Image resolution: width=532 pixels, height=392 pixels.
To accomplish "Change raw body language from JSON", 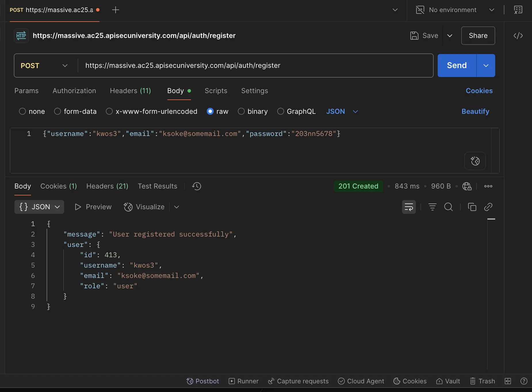I will pos(342,112).
